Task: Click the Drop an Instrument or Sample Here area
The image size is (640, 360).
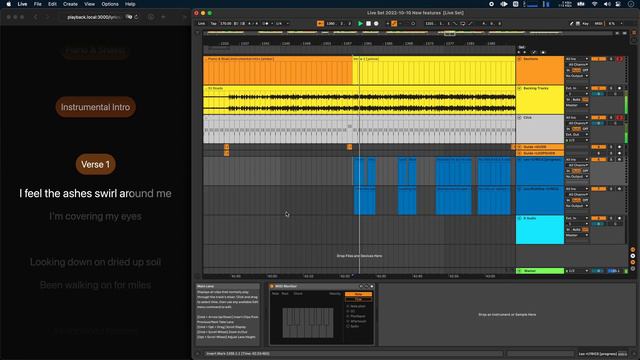Action: point(507,314)
